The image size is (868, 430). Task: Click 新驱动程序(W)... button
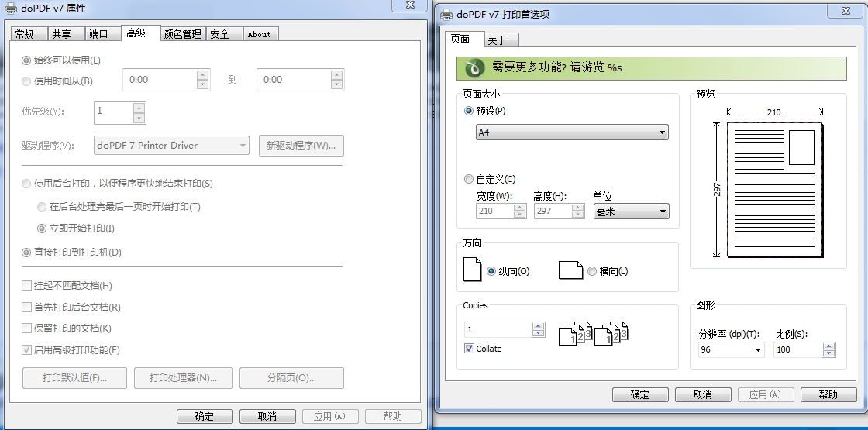click(301, 146)
